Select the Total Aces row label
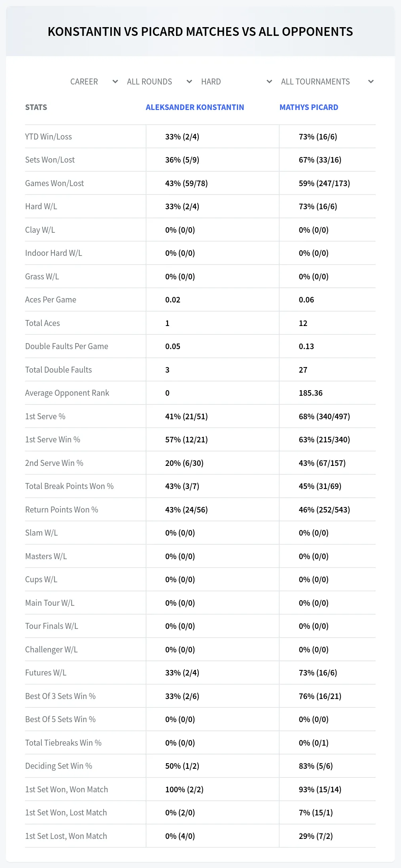The image size is (401, 868). [x=43, y=323]
